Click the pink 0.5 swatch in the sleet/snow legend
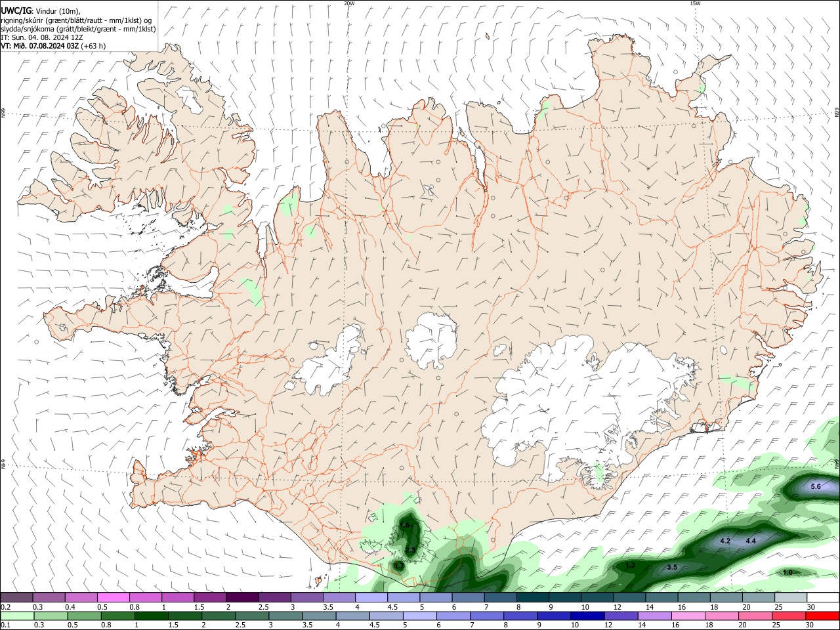Viewport: 840px width, 630px height. click(113, 597)
